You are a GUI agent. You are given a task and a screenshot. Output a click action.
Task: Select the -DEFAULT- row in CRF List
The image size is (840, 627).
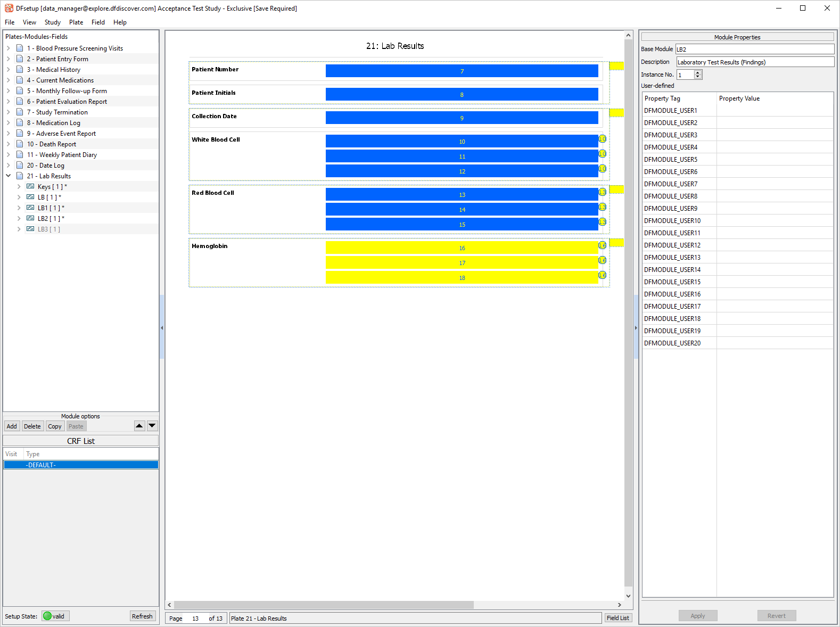click(81, 465)
